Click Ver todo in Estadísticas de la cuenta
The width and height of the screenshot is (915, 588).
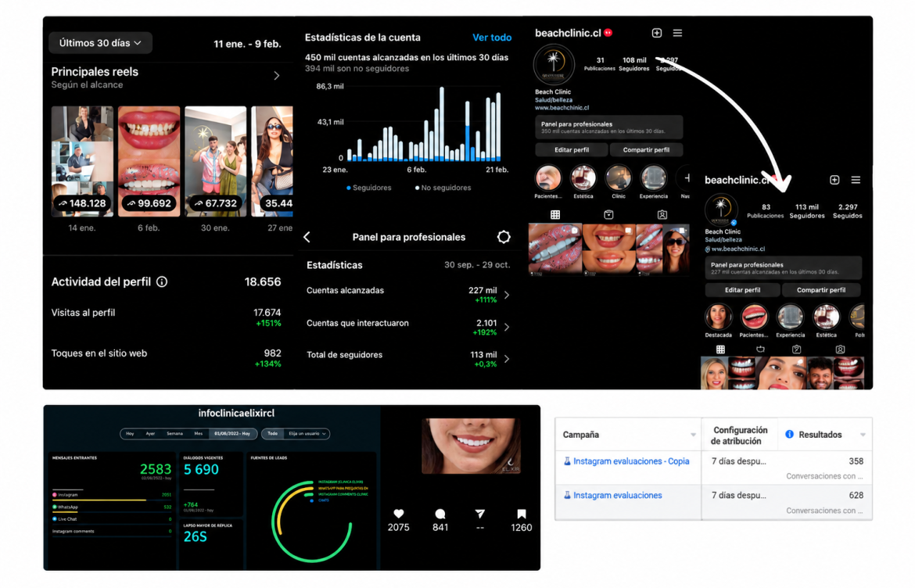click(x=492, y=38)
